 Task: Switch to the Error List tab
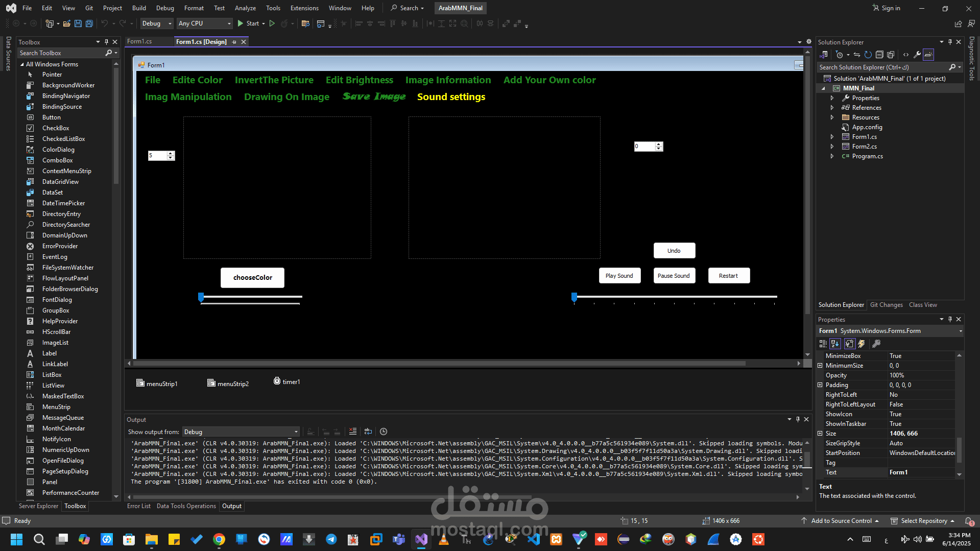coord(139,506)
